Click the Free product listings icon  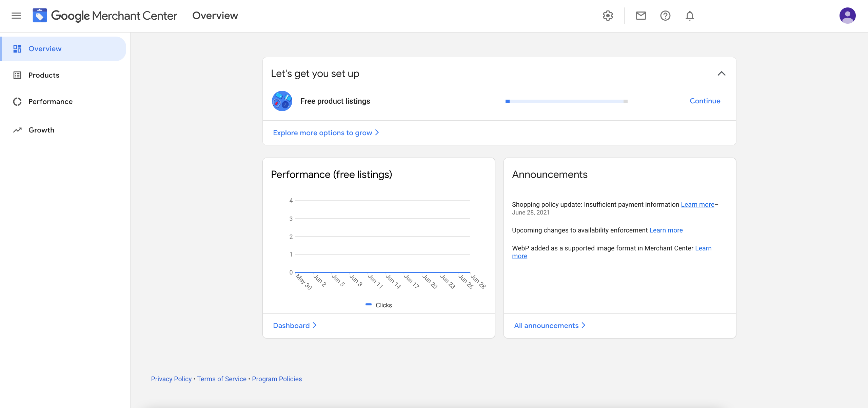point(282,101)
